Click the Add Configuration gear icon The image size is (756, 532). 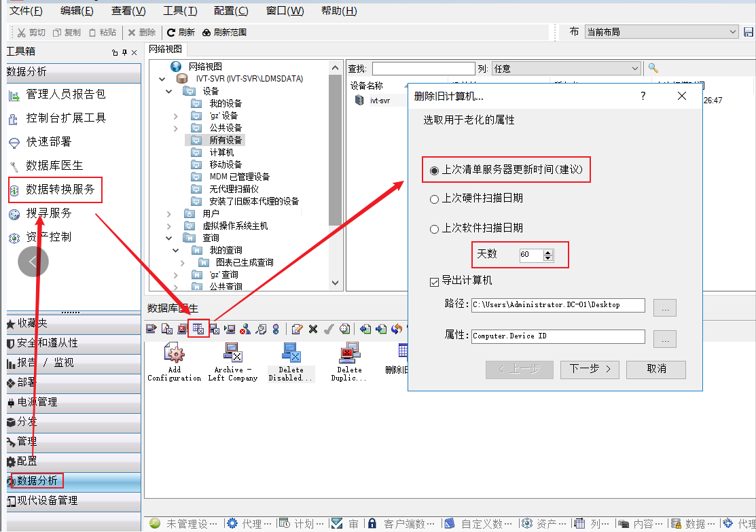tap(175, 354)
